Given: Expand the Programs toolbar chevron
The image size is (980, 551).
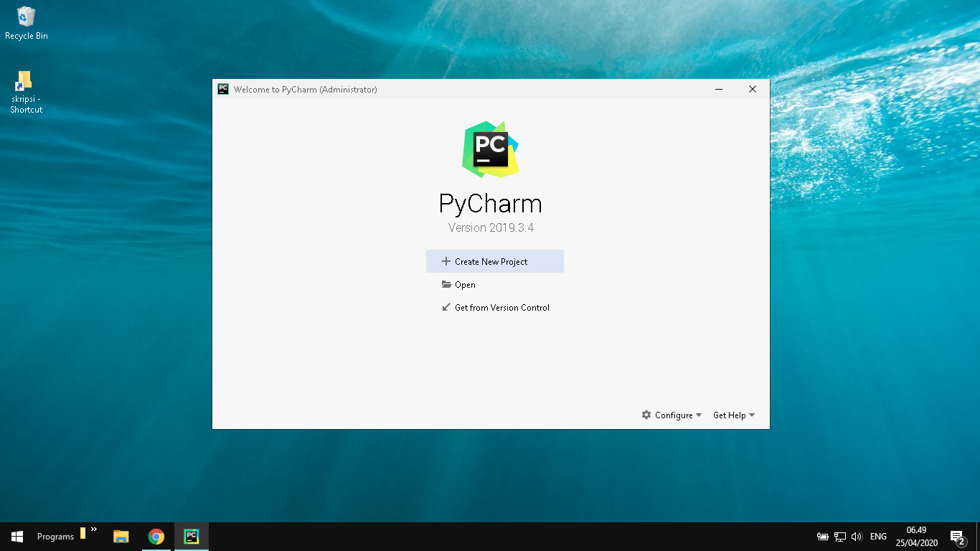Looking at the screenshot, I should click(x=94, y=529).
